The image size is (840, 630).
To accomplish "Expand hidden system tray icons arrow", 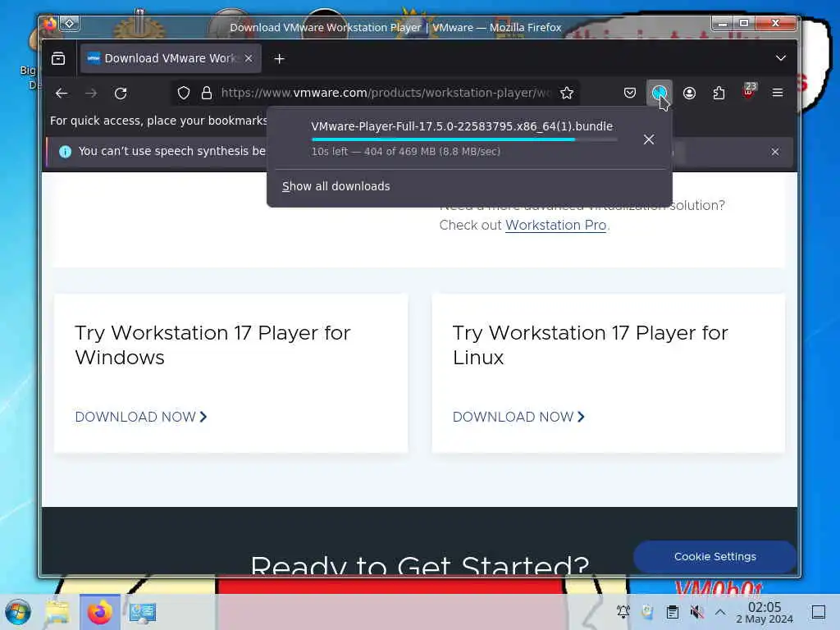I will (x=720, y=612).
